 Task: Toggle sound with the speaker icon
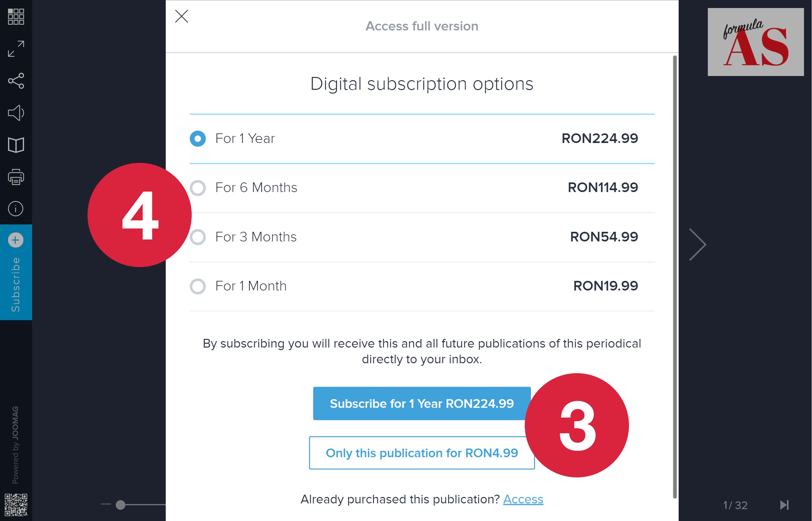(x=16, y=113)
